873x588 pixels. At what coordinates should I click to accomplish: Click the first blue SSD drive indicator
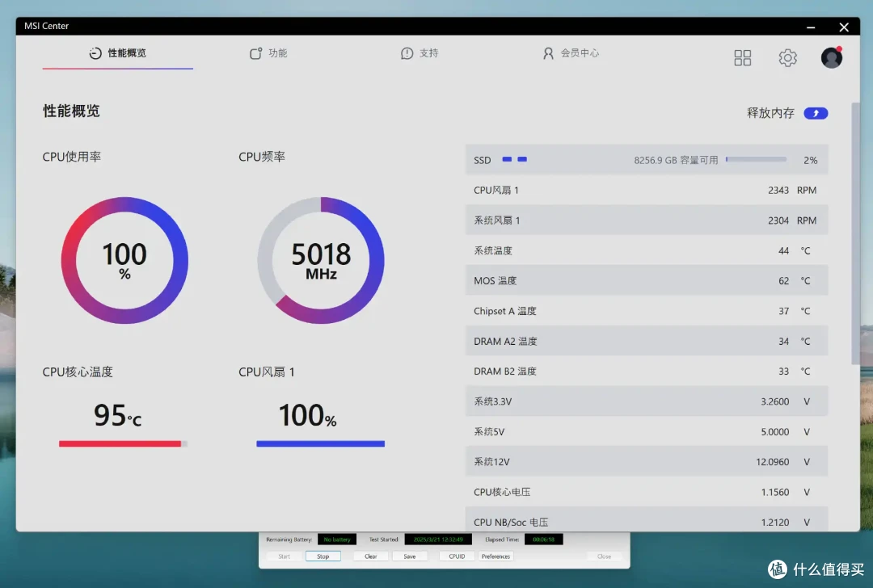[x=507, y=159]
